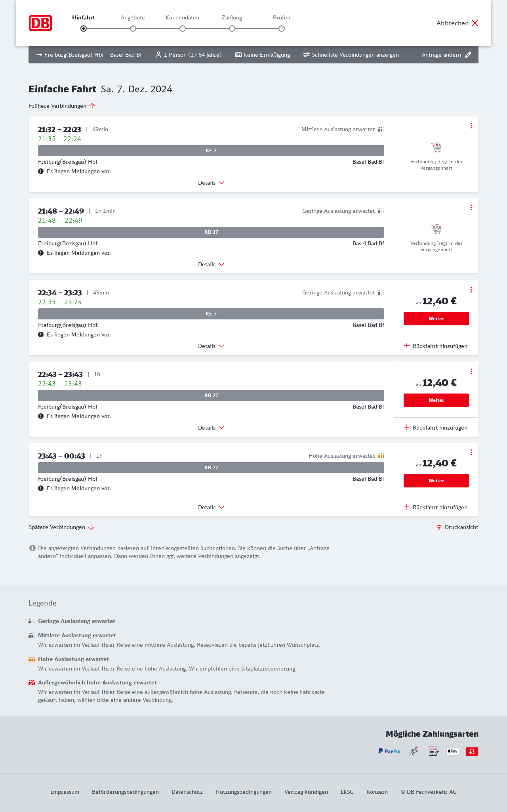Viewport: 507px width, 812px height.
Task: Open three-dot menu for the 22:34 connection
Action: 471,290
